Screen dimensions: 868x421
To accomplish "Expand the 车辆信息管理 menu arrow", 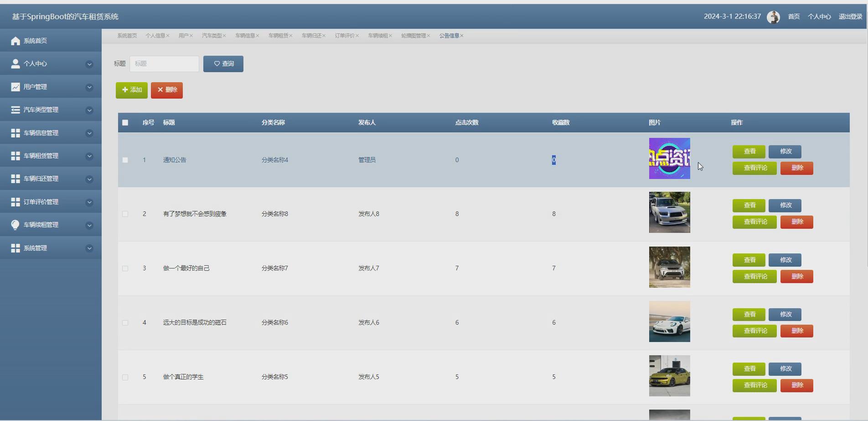I will pyautogui.click(x=89, y=133).
